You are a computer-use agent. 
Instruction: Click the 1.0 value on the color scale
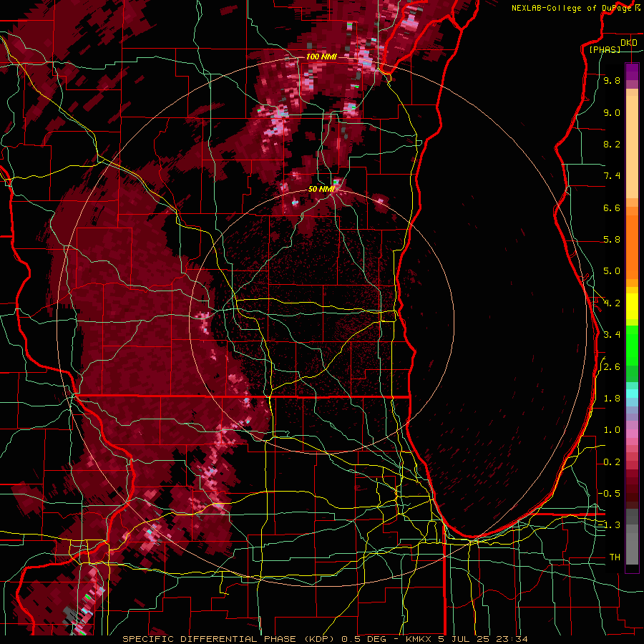point(612,430)
